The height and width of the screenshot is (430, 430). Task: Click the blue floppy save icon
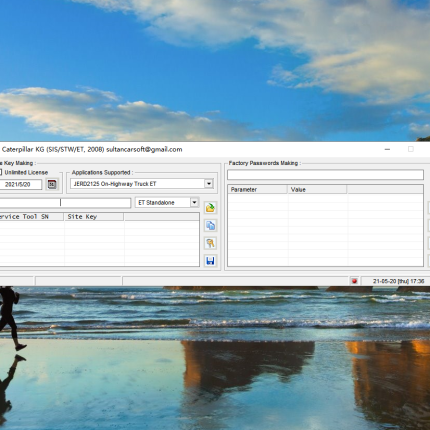click(210, 261)
